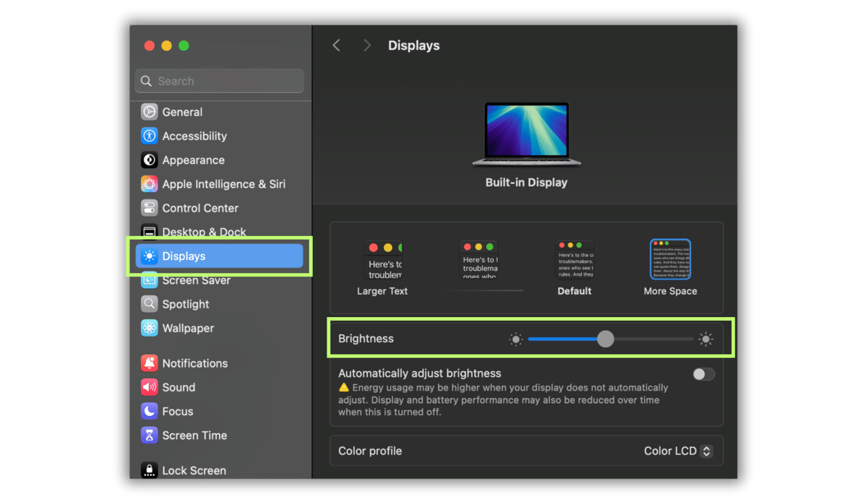The width and height of the screenshot is (867, 504).
Task: Adjust the Brightness slider knob
Action: click(x=605, y=339)
